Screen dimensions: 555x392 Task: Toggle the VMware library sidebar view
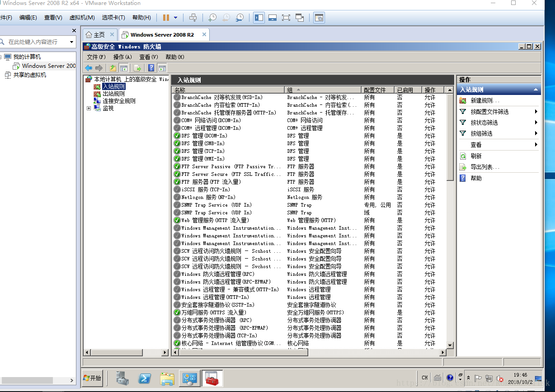259,18
